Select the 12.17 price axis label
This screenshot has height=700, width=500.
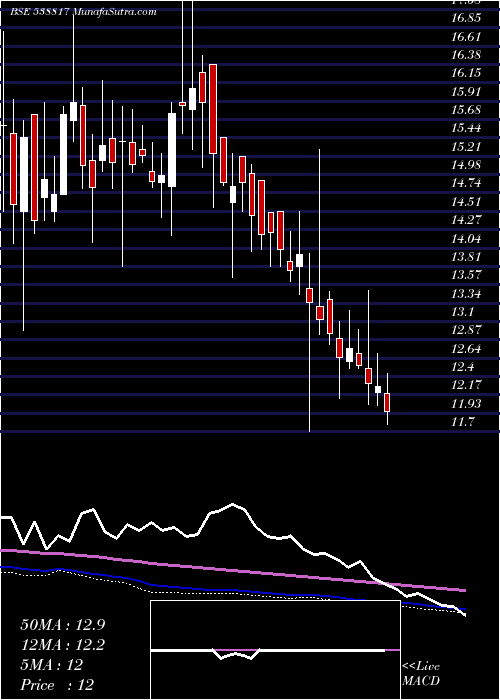[467, 385]
